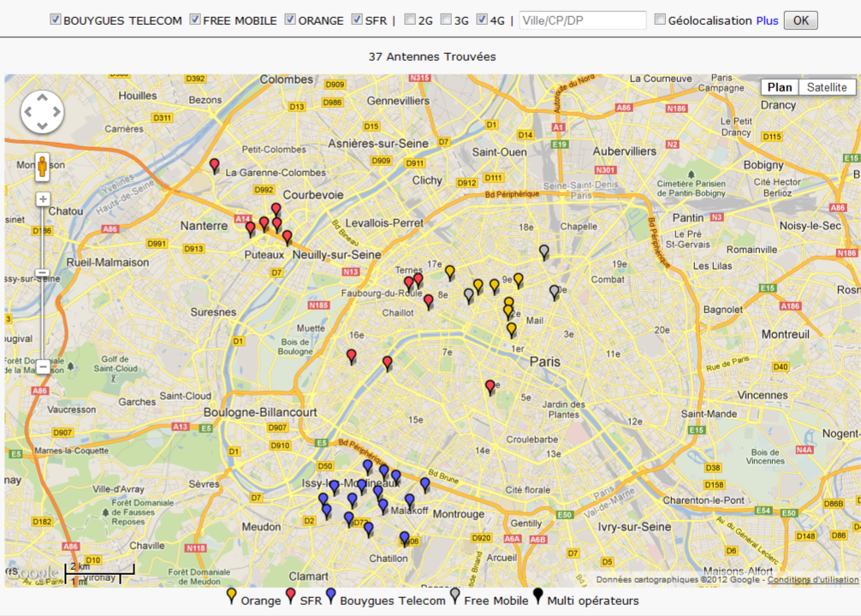Uncheck the FREE MOBILE checkbox
The height and width of the screenshot is (616, 861).
coord(195,19)
